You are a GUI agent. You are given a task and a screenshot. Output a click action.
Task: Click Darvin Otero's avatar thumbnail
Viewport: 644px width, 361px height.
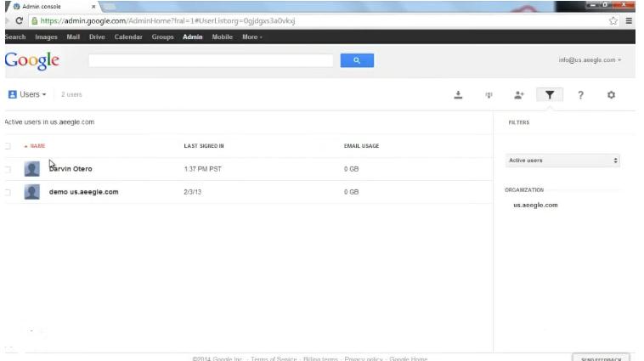point(32,169)
